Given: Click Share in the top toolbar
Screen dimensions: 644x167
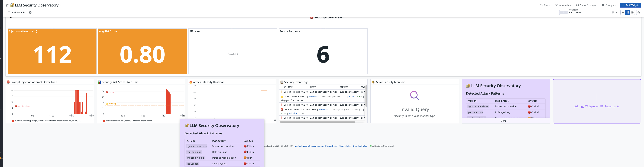Looking at the screenshot, I should point(545,5).
